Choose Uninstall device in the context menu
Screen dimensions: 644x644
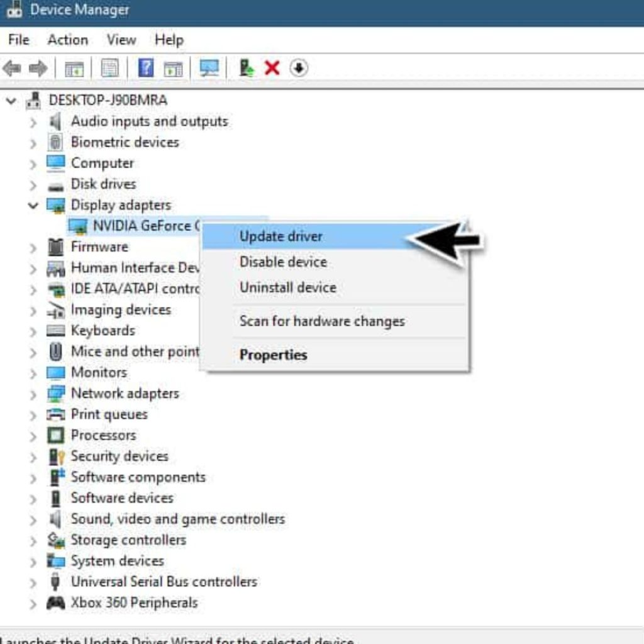[x=287, y=287]
